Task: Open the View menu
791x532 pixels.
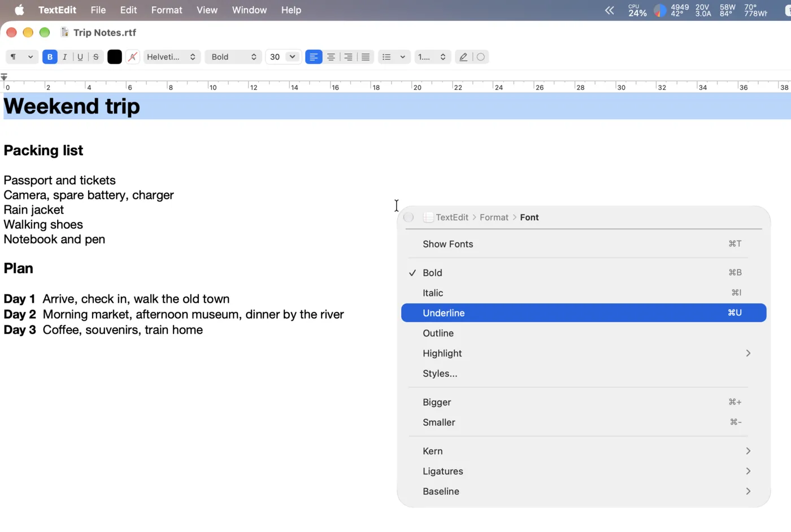Action: tap(207, 10)
